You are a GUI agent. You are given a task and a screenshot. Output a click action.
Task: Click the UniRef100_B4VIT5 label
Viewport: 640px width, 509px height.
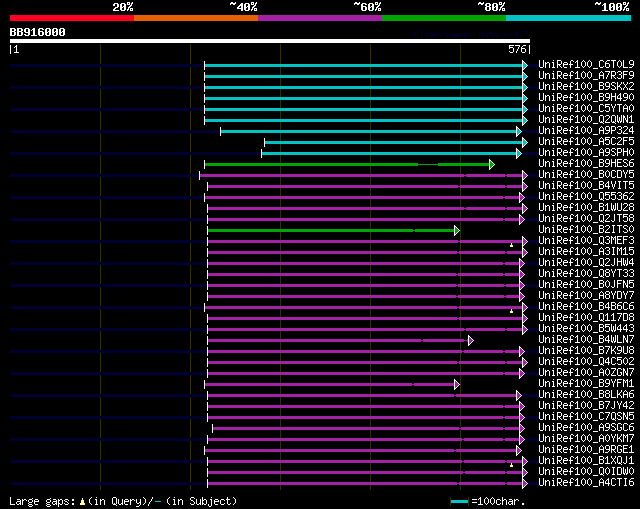(x=586, y=185)
